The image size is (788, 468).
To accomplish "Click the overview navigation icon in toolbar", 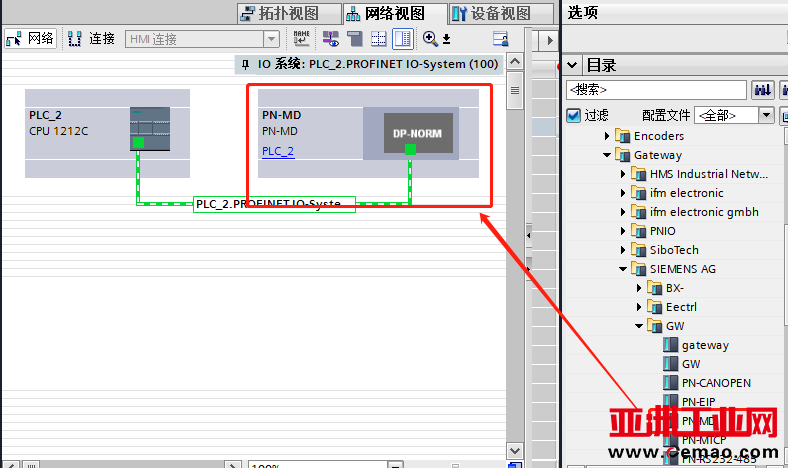I will point(500,39).
